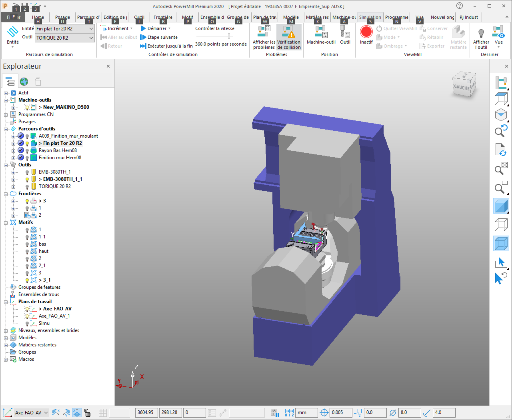Click the Vérification de collision icon
512x420 pixels.
[289, 32]
